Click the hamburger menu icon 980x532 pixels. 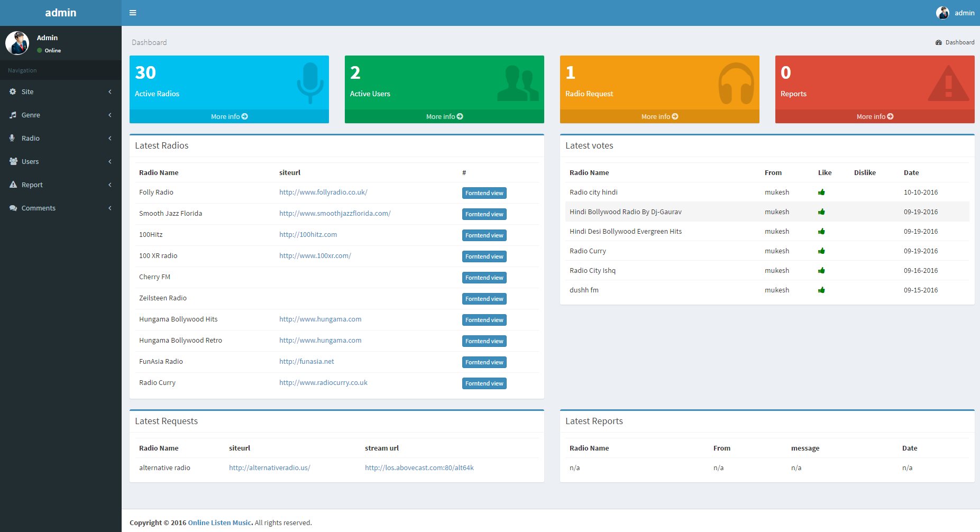coord(133,12)
